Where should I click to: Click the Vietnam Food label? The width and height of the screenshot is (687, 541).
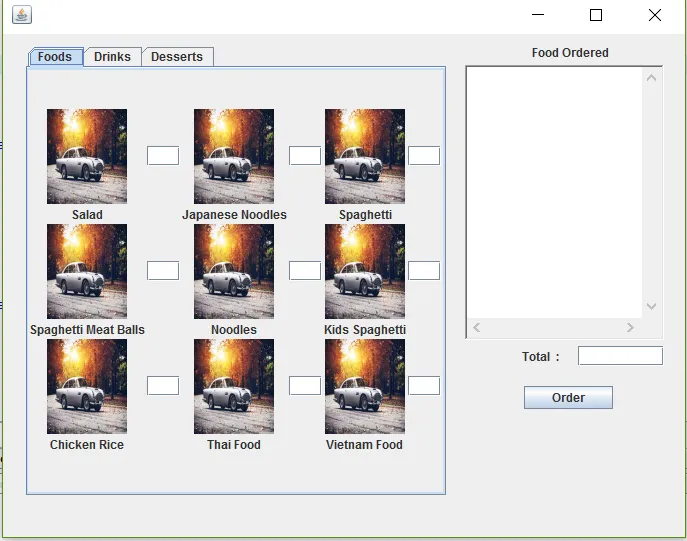[364, 445]
